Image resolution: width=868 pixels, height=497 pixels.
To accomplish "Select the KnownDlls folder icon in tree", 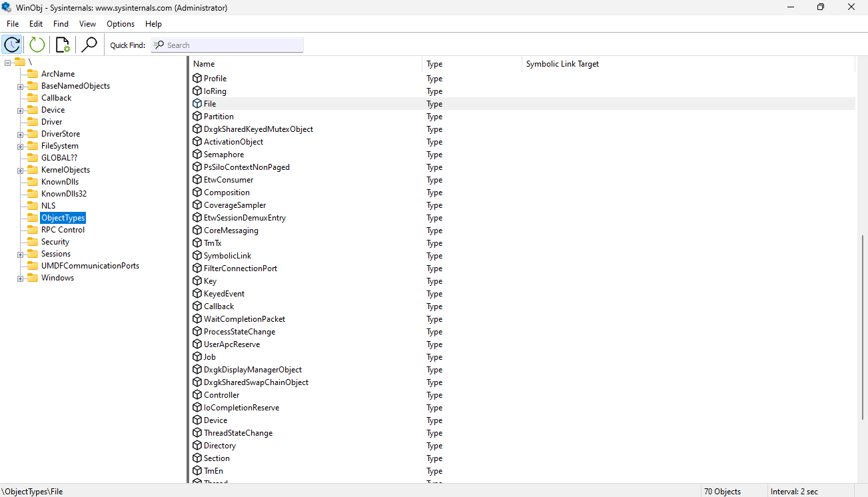I will (x=33, y=182).
